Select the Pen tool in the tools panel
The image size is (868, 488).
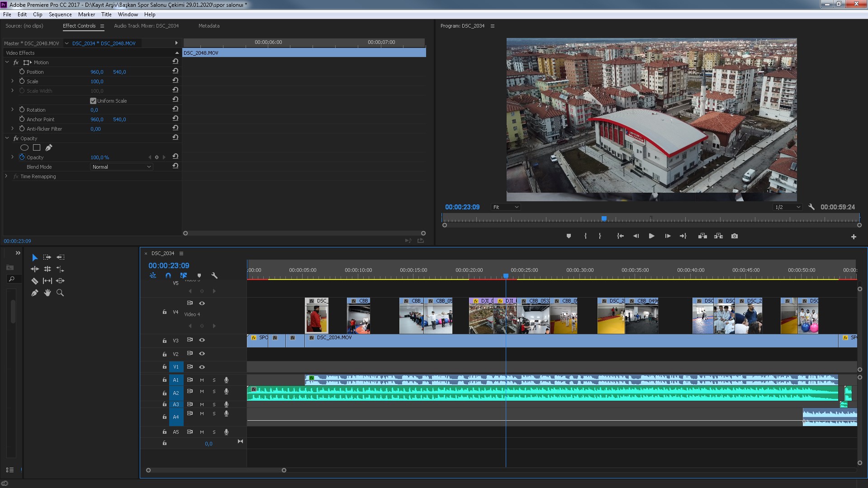coord(34,293)
